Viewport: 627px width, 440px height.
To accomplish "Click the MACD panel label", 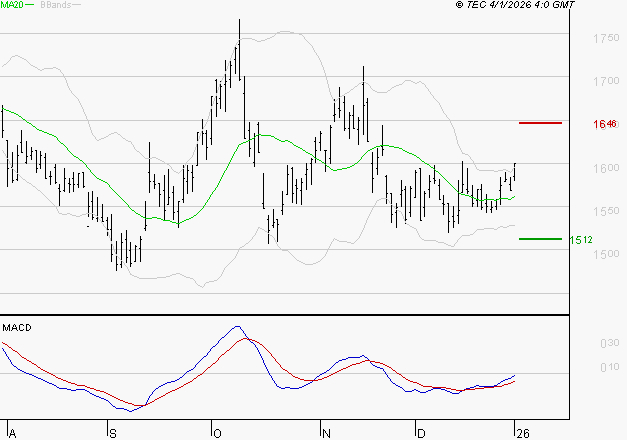I will point(17,328).
